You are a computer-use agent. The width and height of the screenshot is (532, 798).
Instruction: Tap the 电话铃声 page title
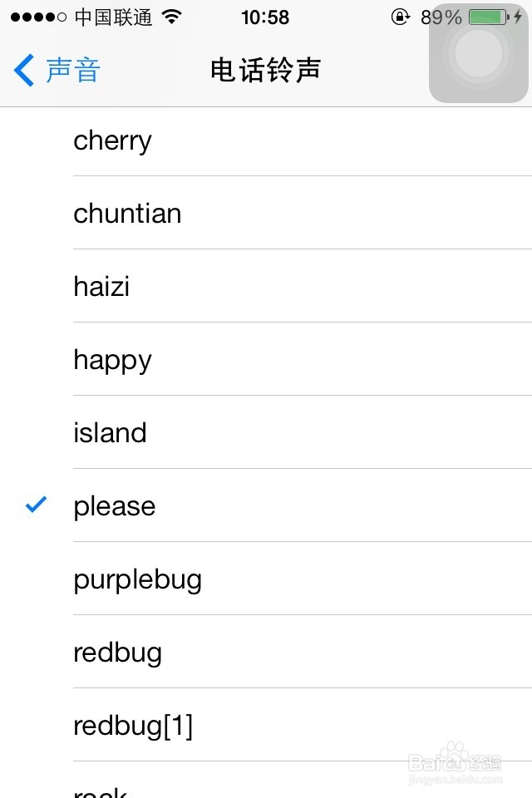pyautogui.click(x=266, y=71)
